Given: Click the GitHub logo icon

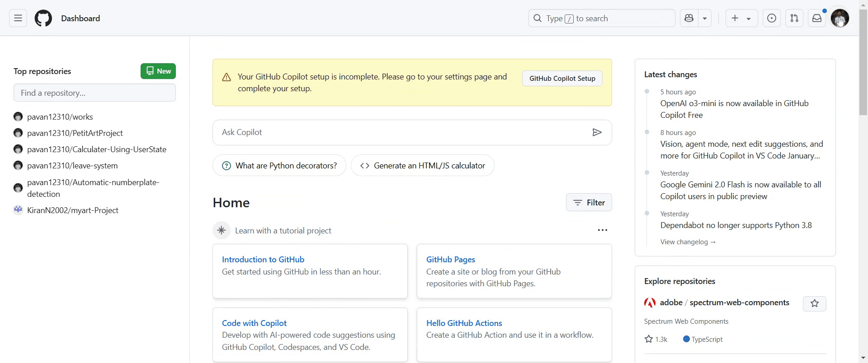Looking at the screenshot, I should [43, 18].
